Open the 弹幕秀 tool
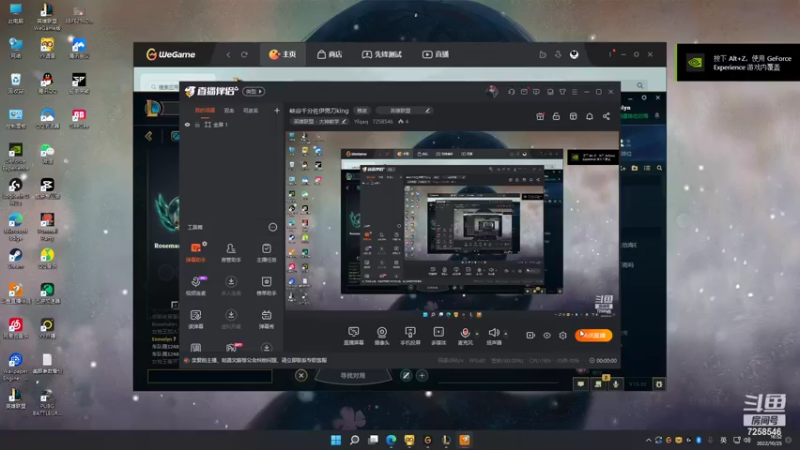800x450 pixels. 266,319
